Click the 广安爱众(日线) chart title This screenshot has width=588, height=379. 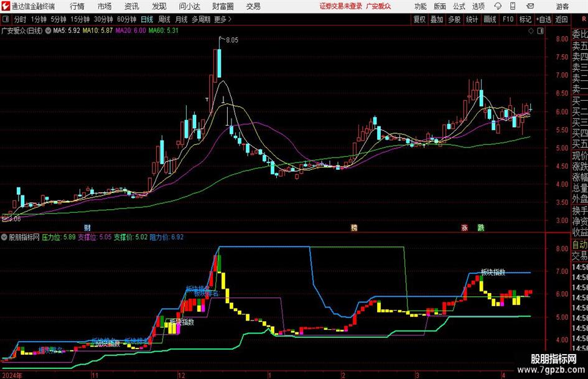pyautogui.click(x=22, y=30)
